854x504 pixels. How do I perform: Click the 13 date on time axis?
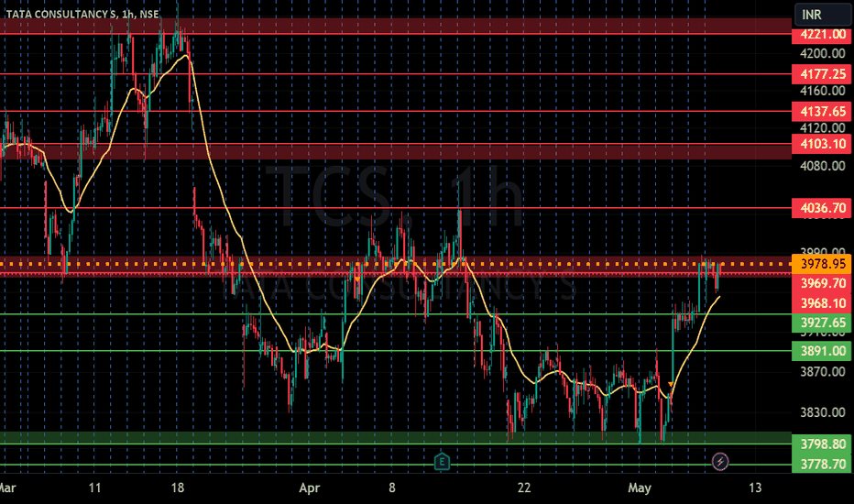(755, 488)
